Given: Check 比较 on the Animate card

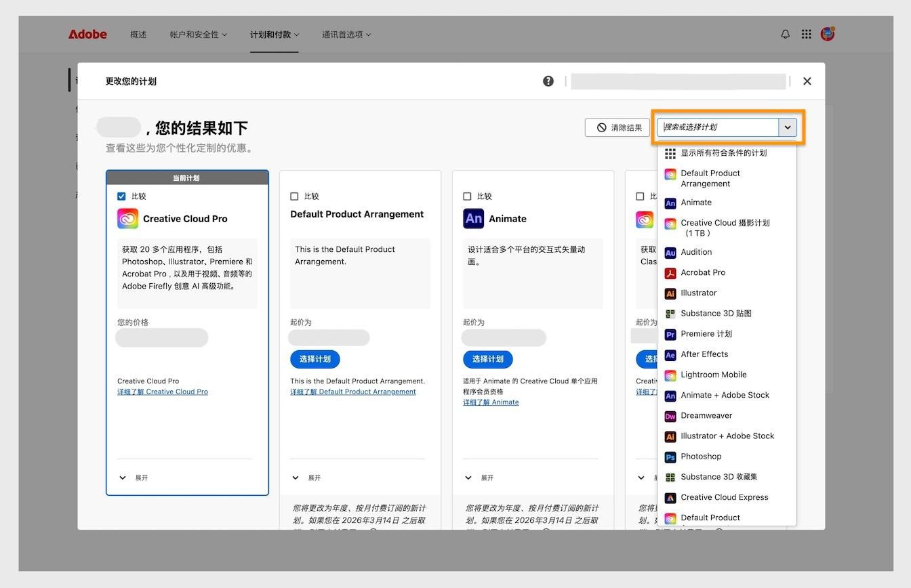Looking at the screenshot, I should tap(467, 196).
